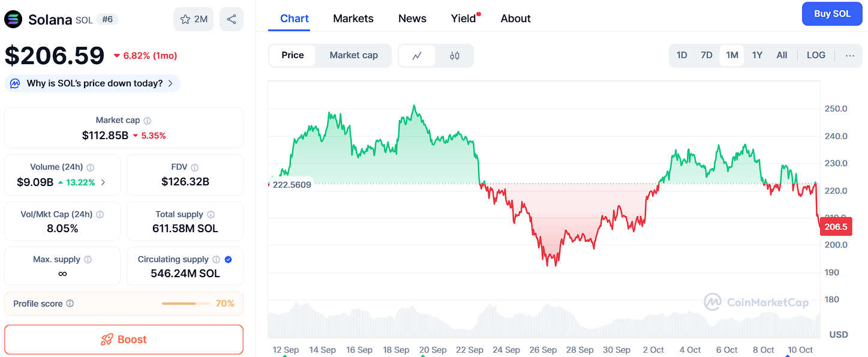Viewport: 868px width, 357px height.
Task: Click the star watchlist button
Action: pyautogui.click(x=193, y=19)
